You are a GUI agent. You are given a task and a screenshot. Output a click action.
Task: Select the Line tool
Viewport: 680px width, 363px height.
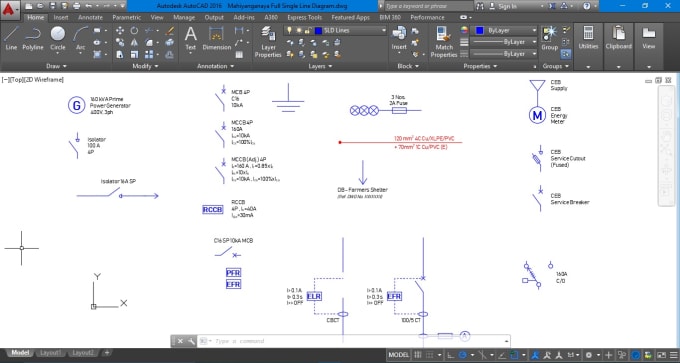pyautogui.click(x=11, y=38)
